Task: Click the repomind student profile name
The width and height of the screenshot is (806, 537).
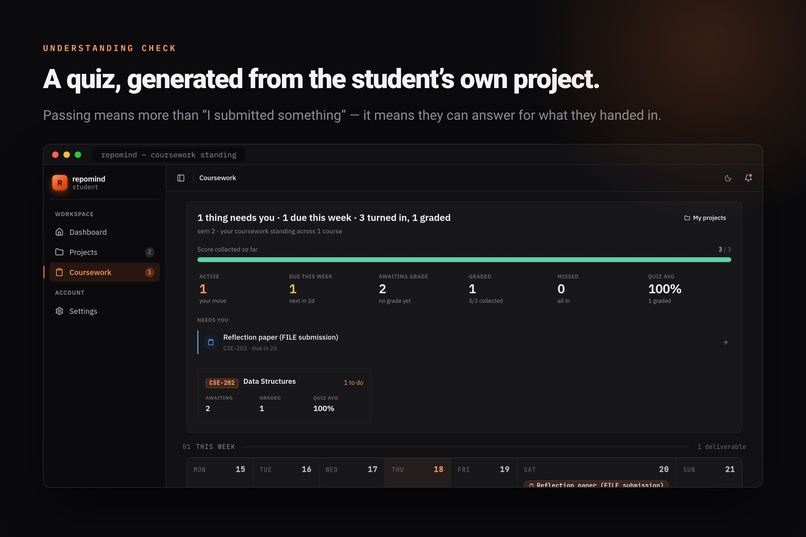Action: (88, 182)
